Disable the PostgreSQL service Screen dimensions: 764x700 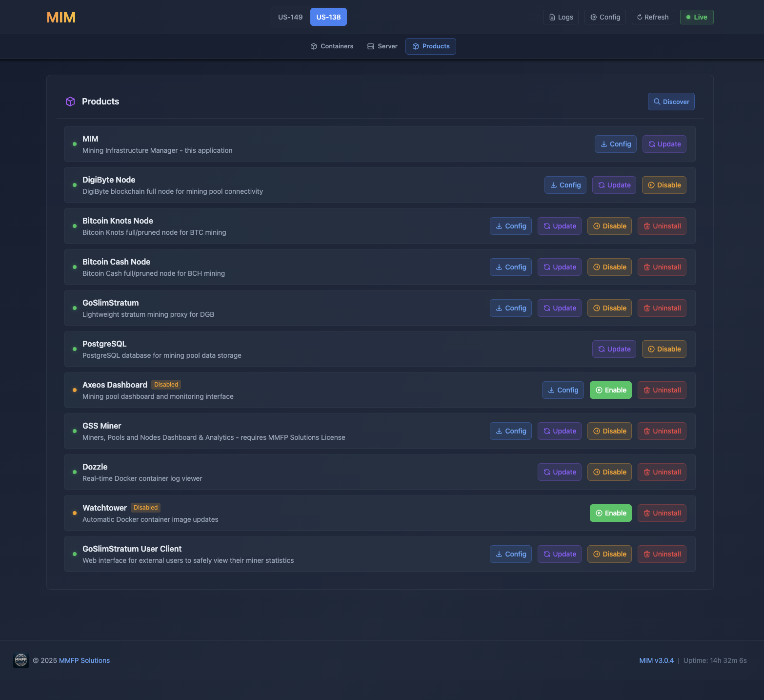click(x=664, y=349)
